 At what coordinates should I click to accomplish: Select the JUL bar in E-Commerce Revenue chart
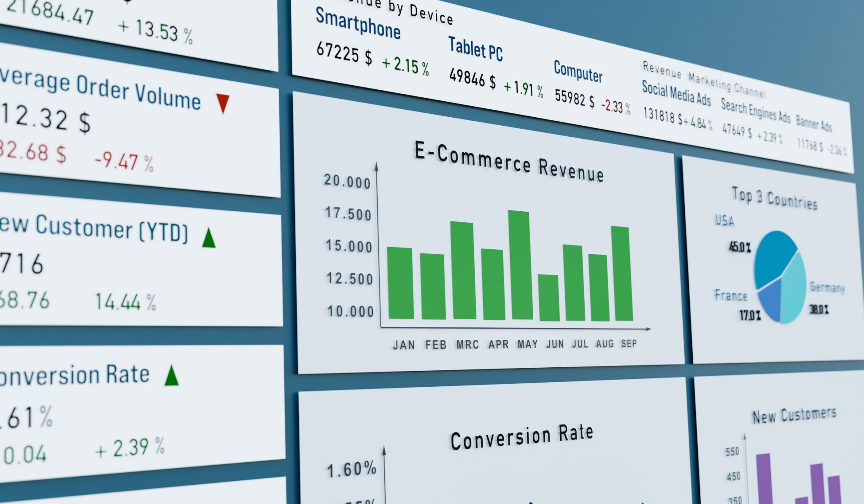coord(574,283)
